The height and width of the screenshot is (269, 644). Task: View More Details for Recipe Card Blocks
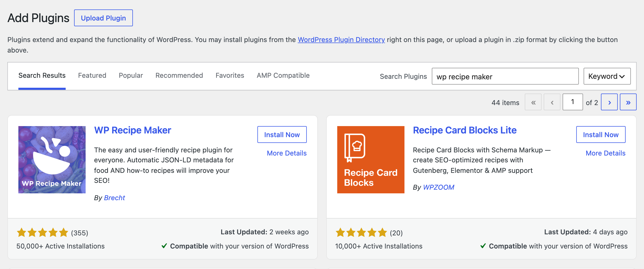tap(606, 153)
